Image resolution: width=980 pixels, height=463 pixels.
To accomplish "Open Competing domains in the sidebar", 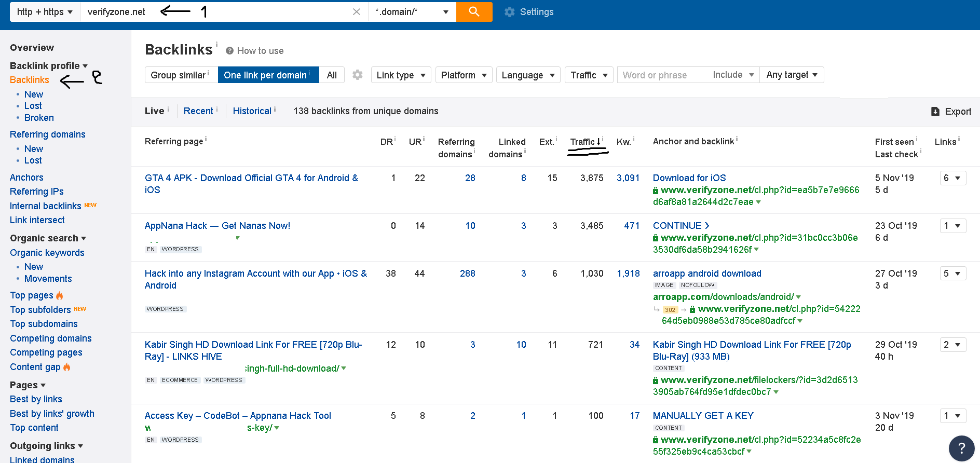I will (x=51, y=338).
